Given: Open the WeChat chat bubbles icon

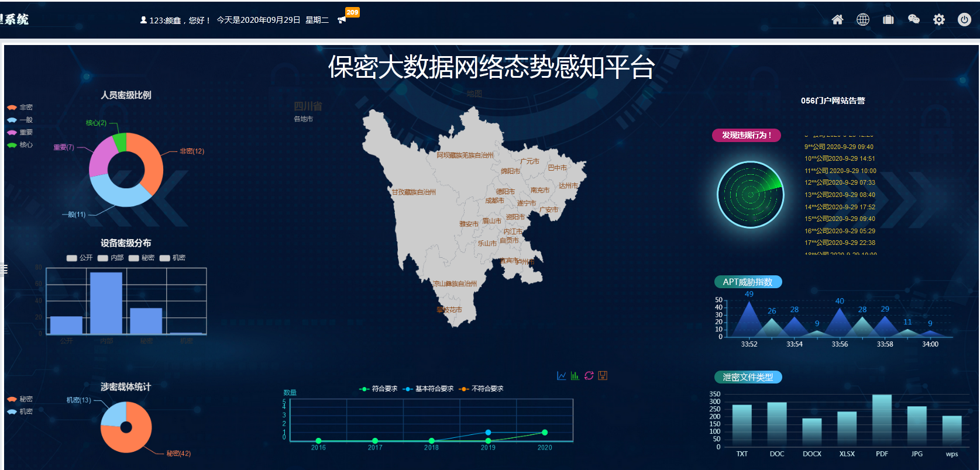Looking at the screenshot, I should pos(913,20).
